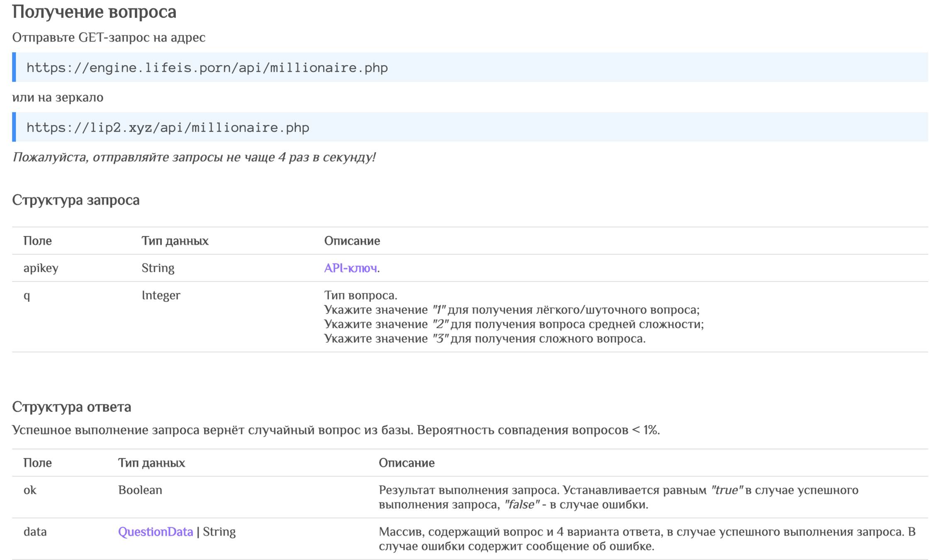Click the lip2.xyz mirror URL code block

[168, 127]
